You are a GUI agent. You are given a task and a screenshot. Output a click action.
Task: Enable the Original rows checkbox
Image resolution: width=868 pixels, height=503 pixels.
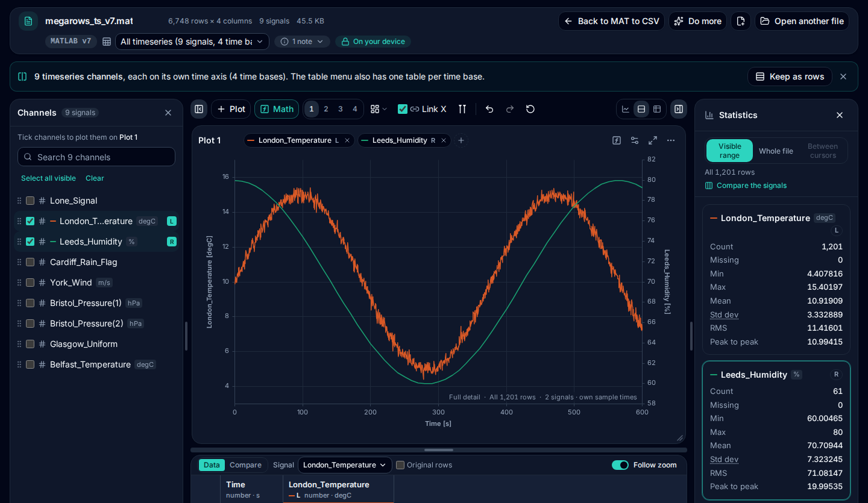point(400,465)
